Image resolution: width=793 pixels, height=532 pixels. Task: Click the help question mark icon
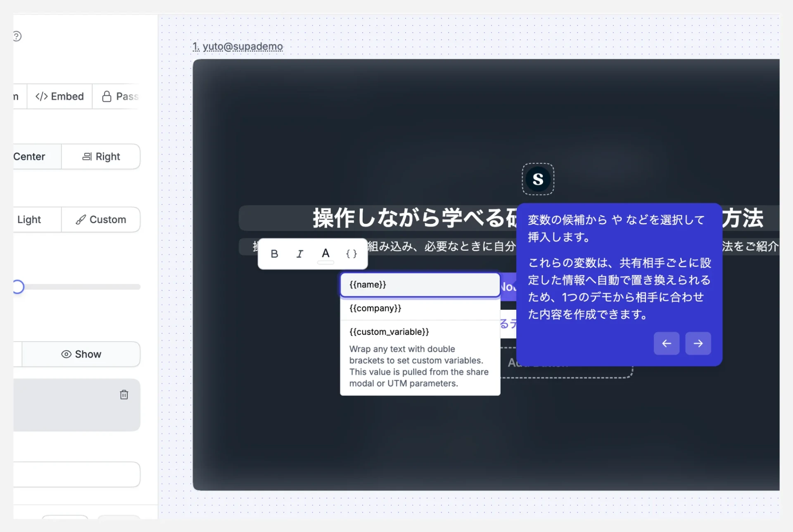[x=17, y=36]
